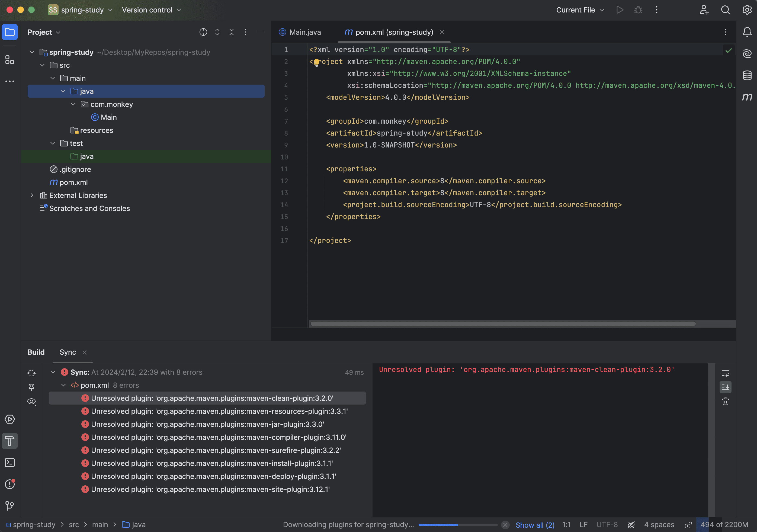Click the Show all (2) link
This screenshot has width=757, height=532.
coord(534,524)
